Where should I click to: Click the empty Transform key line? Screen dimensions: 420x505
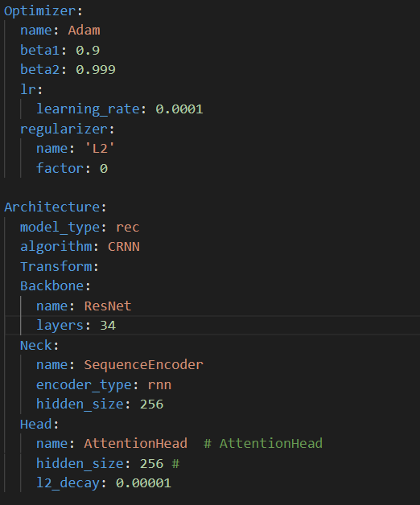coord(60,267)
